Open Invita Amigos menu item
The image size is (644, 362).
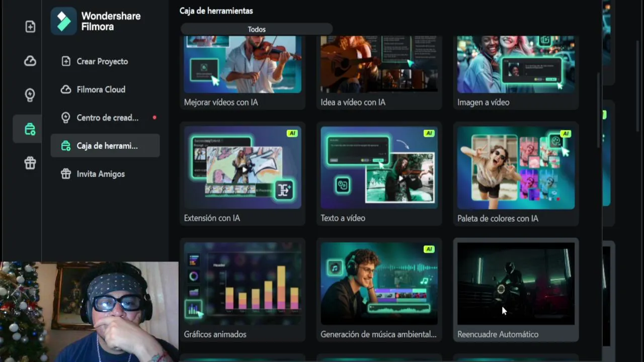click(105, 174)
